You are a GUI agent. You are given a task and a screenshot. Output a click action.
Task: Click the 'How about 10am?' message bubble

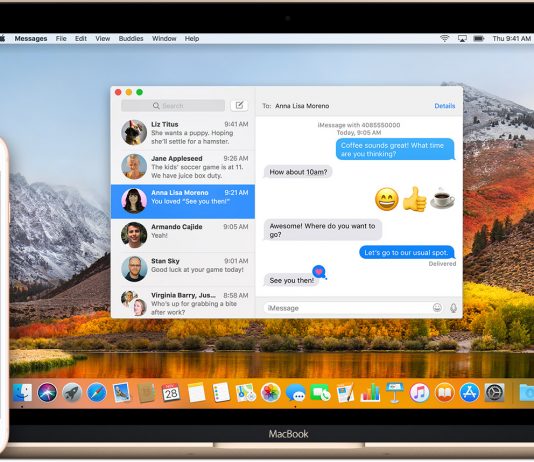point(298,172)
